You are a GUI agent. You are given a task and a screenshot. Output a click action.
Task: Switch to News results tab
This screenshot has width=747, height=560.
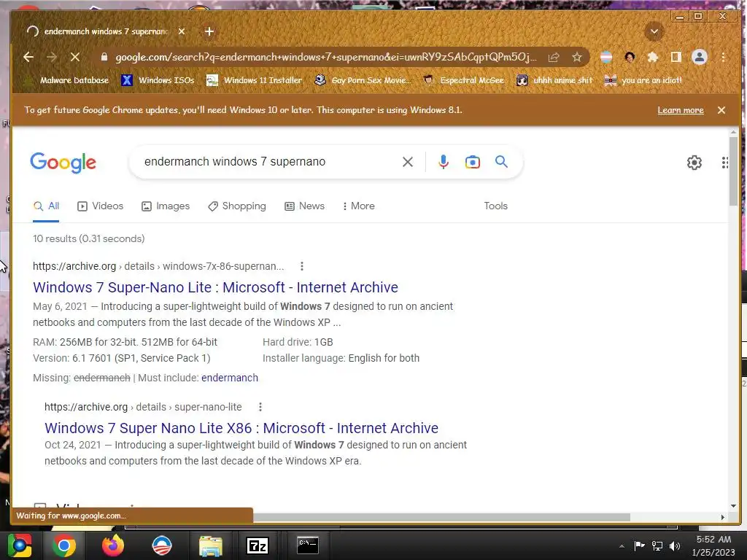304,206
